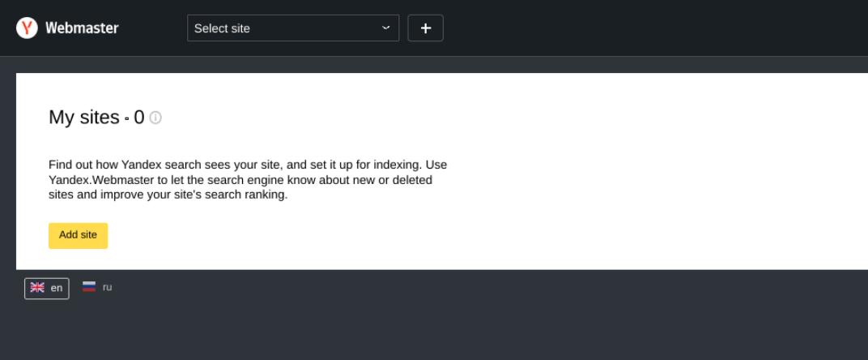Screen dimensions: 868x360
Task: Open the Select site dropdown
Action: (x=293, y=28)
